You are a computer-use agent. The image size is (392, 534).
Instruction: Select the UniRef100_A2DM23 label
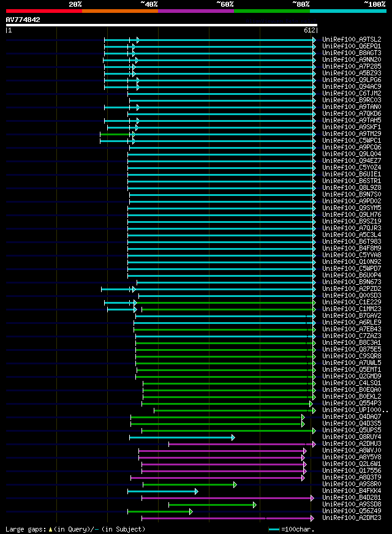pyautogui.click(x=352, y=517)
